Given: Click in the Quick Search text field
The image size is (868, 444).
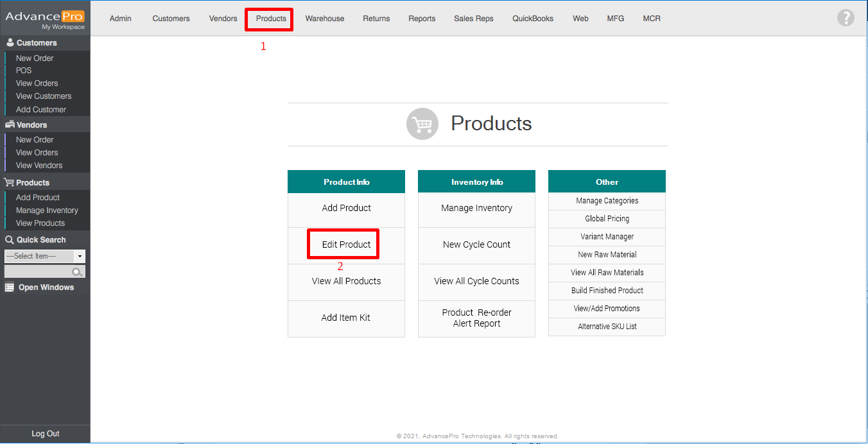Looking at the screenshot, I should tap(38, 272).
